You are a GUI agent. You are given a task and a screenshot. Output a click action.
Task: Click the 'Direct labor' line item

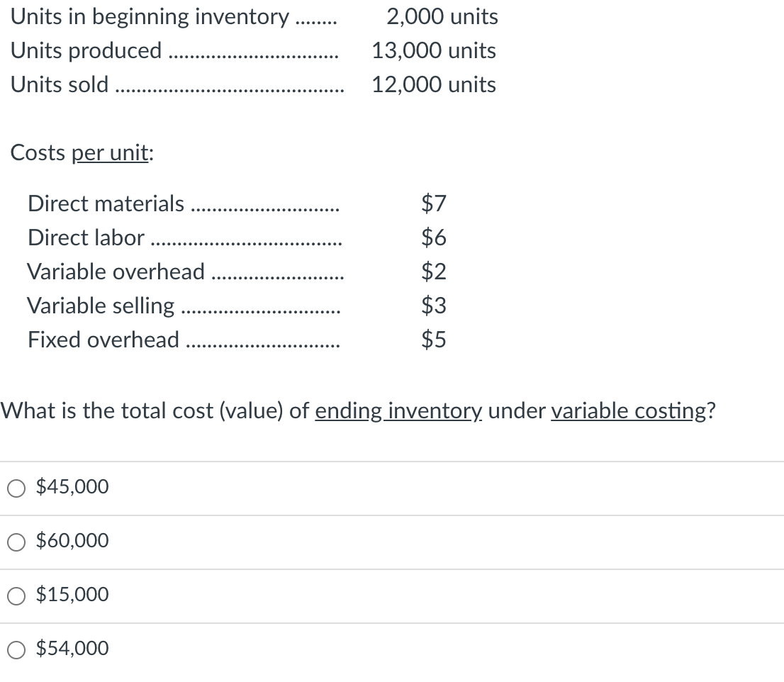pos(86,237)
